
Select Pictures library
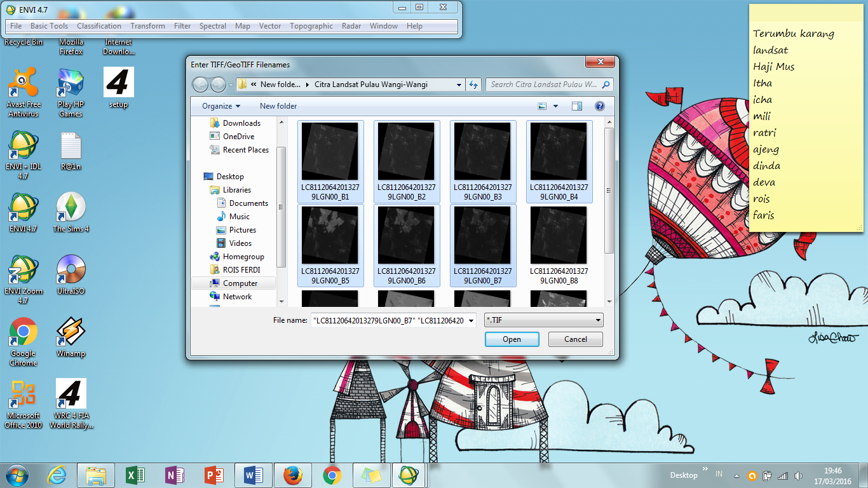[242, 230]
